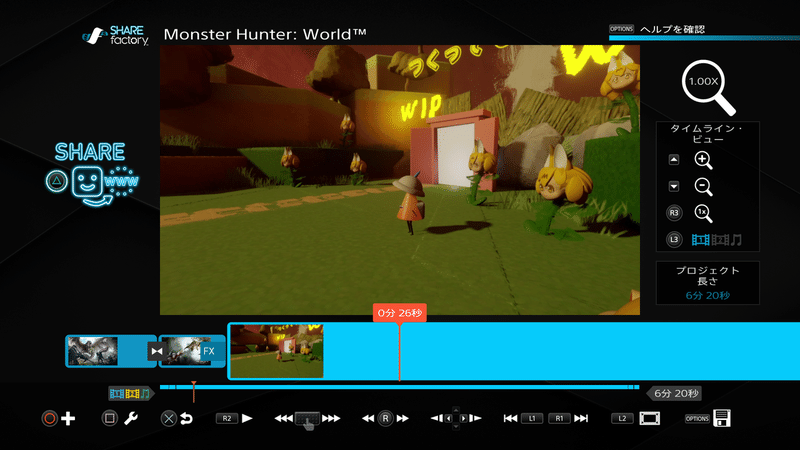Click the up arrow beside zoom in
The image size is (800, 450).
tap(674, 160)
